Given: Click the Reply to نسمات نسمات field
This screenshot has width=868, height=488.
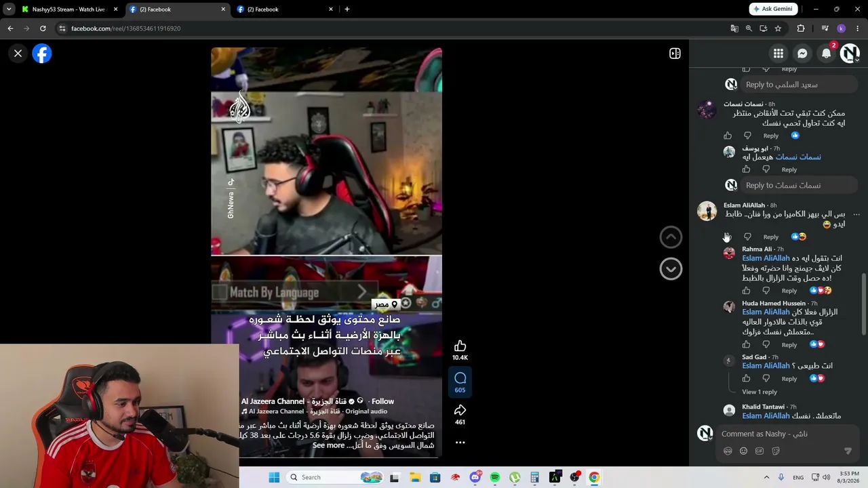Looking at the screenshot, I should coord(800,185).
